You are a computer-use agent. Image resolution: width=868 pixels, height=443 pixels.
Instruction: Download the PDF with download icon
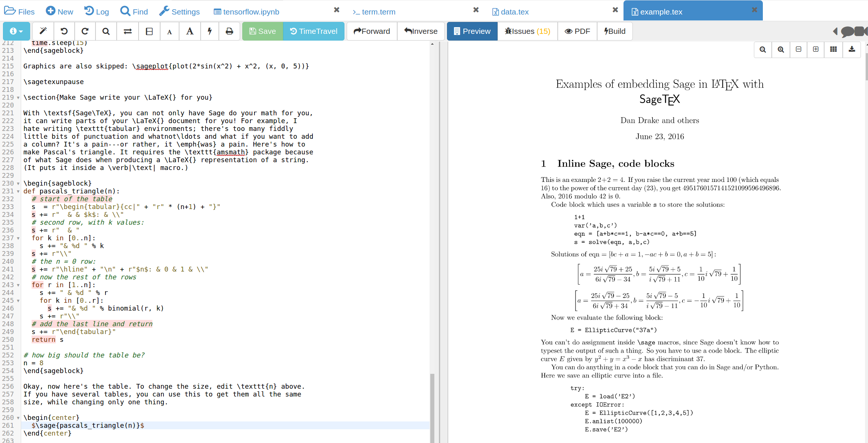(852, 49)
